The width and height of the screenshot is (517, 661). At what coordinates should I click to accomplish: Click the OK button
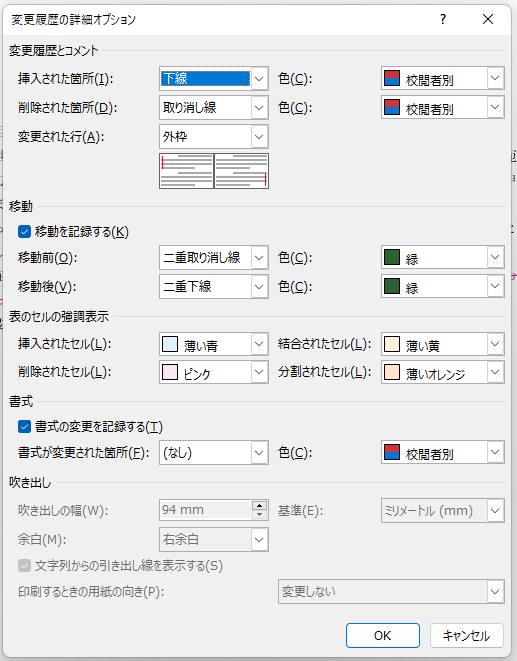point(383,635)
